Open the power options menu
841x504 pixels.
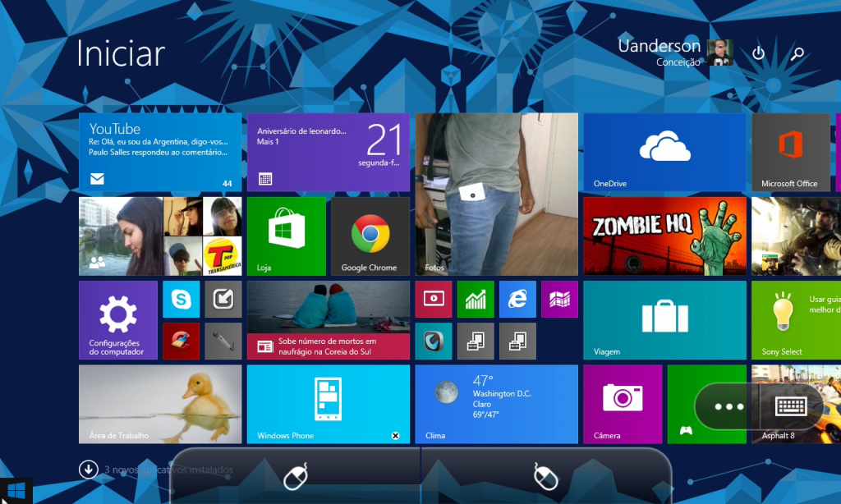[758, 54]
